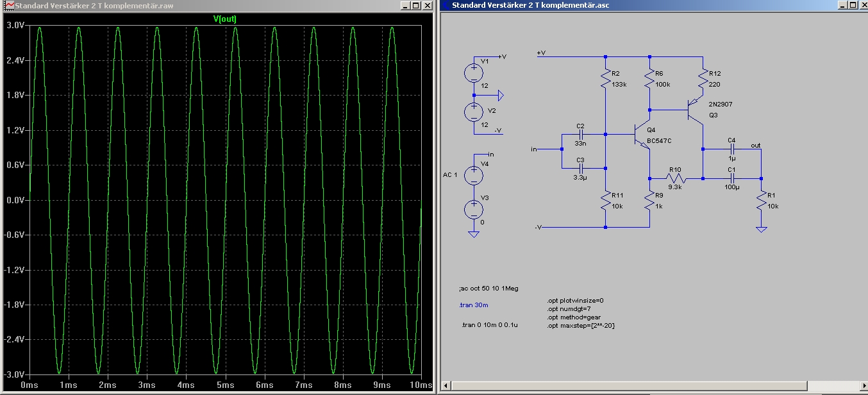Click the schematic window's title bar icon

click(x=446, y=5)
